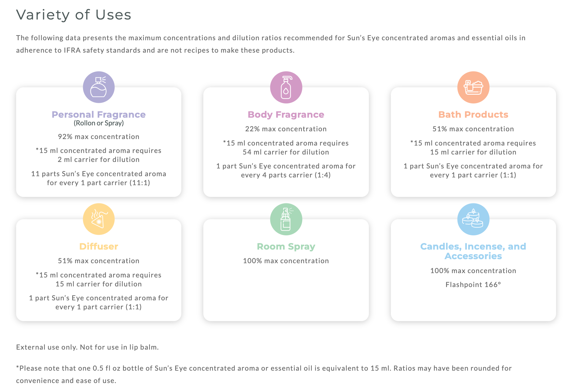Click the 22% max concentration text

286,129
